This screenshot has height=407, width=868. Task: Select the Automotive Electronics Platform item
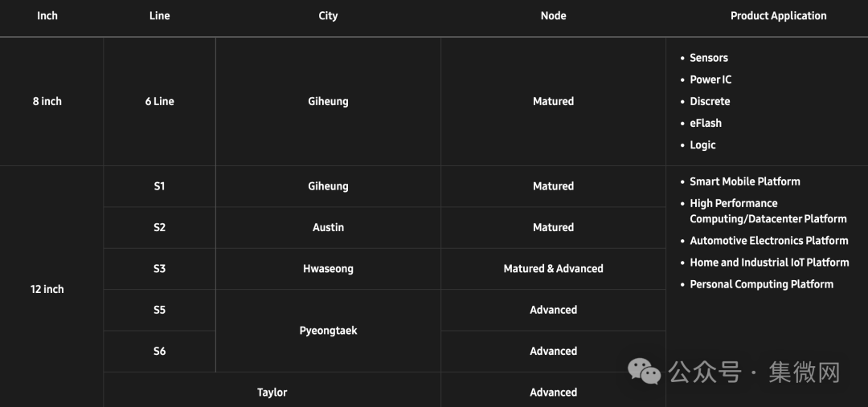tap(769, 241)
